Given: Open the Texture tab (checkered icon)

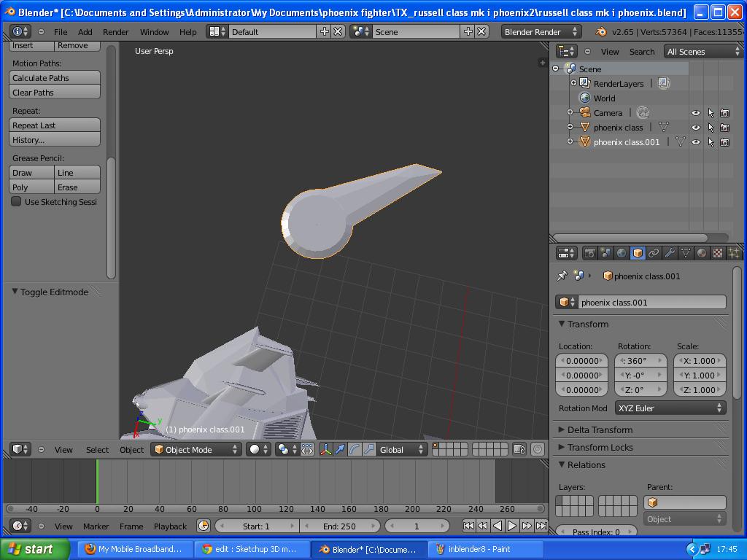Looking at the screenshot, I should 718,253.
